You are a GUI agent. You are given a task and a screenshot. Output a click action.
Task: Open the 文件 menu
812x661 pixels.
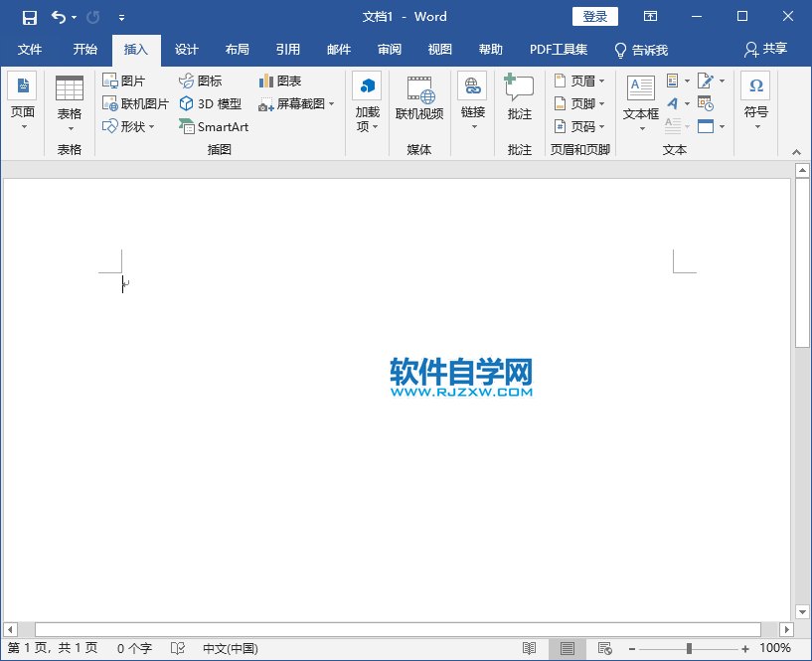click(30, 50)
